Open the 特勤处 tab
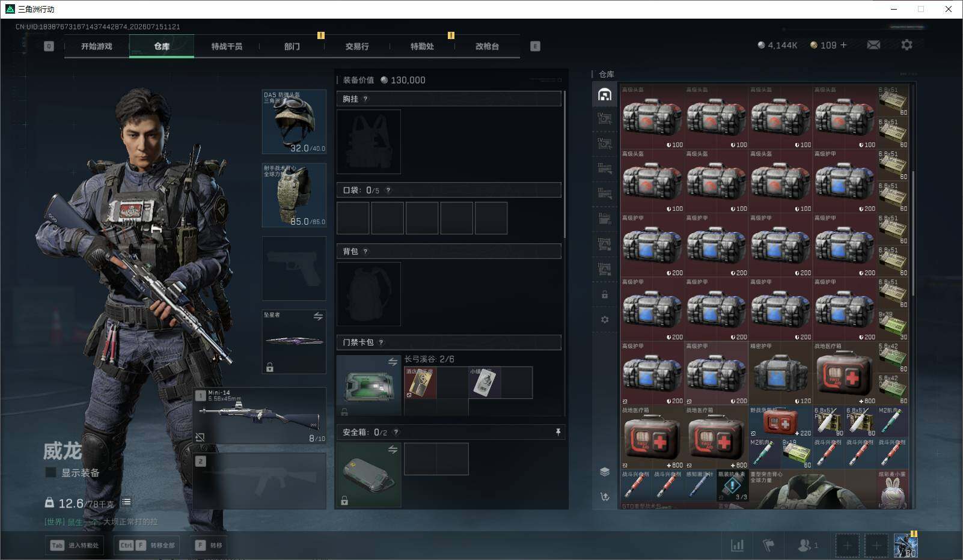The image size is (963, 560). pyautogui.click(x=422, y=46)
